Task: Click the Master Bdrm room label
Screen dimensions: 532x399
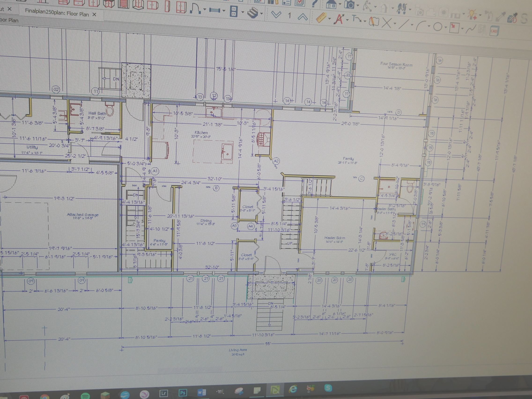Action: [x=335, y=238]
